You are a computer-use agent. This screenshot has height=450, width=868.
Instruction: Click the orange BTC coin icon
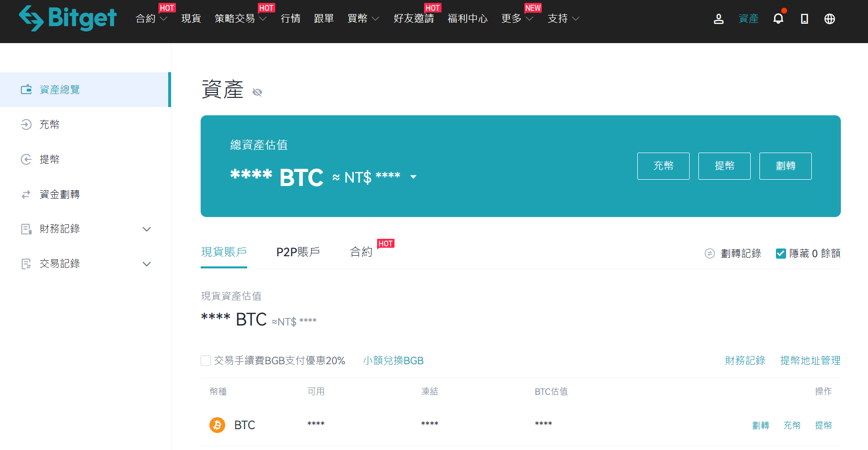(x=217, y=425)
